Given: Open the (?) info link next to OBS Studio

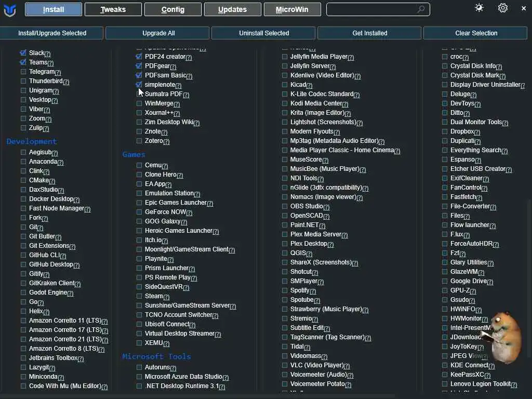Looking at the screenshot, I should click(326, 207).
